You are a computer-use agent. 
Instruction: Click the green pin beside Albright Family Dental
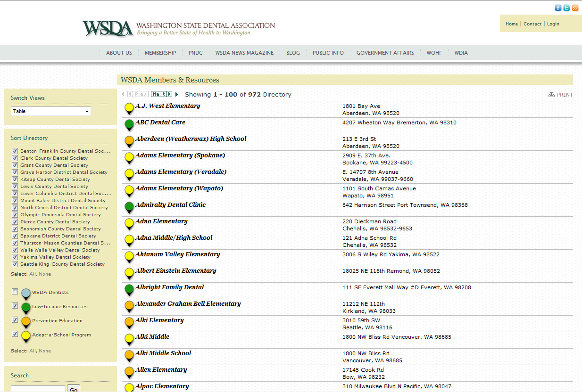pyautogui.click(x=129, y=290)
